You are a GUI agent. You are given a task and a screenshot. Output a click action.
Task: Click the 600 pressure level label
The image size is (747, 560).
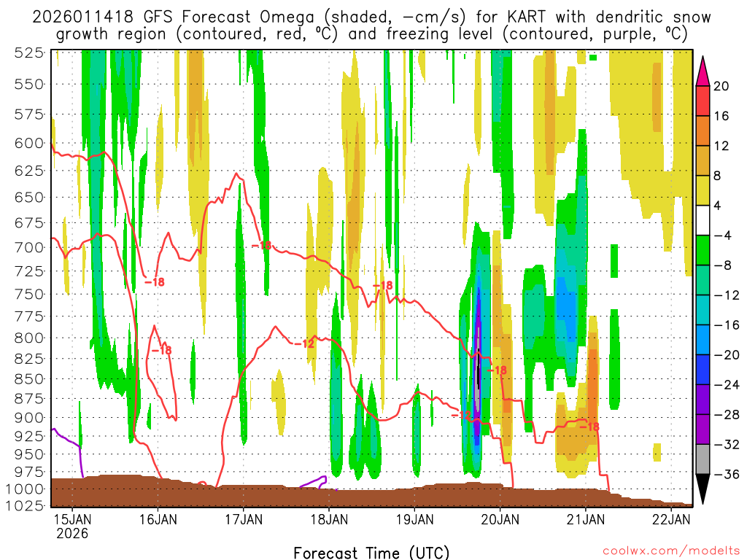click(28, 144)
